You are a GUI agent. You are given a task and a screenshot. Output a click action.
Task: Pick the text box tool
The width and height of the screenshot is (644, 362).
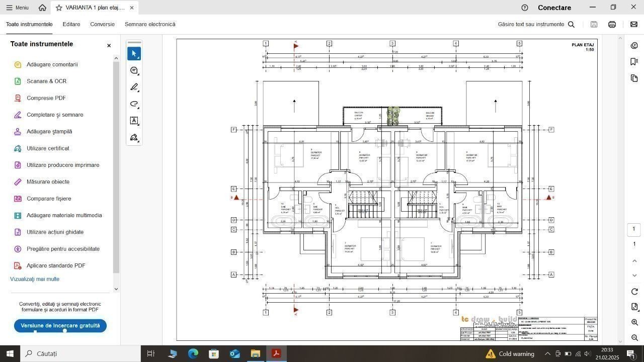[134, 121]
